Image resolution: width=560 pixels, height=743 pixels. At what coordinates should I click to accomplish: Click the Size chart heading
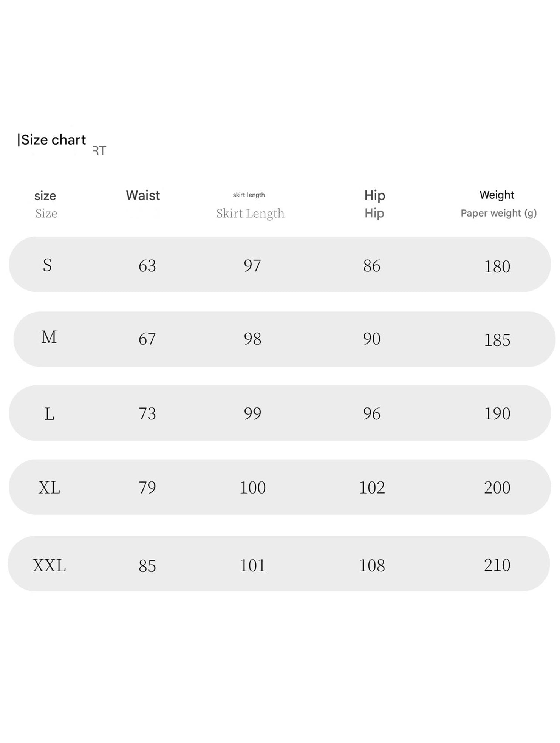click(52, 140)
